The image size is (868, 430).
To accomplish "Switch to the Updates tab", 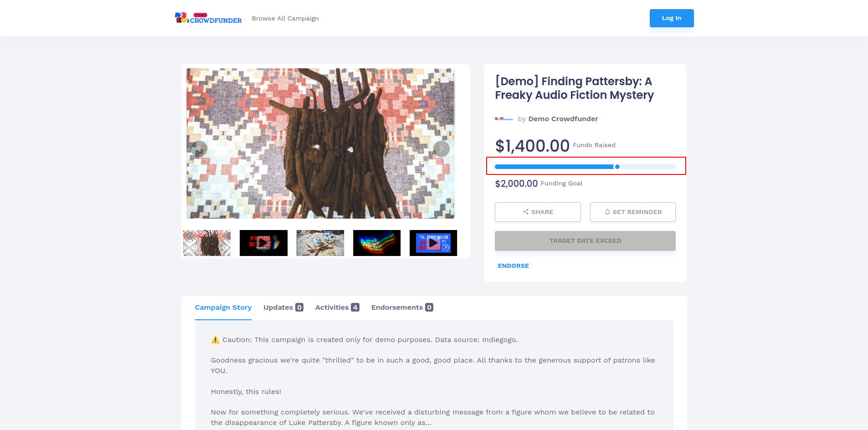I will (283, 307).
